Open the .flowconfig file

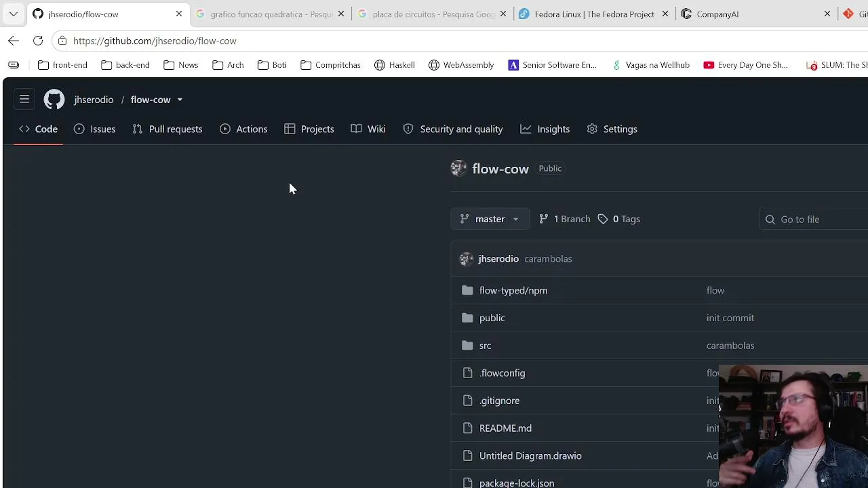502,373
